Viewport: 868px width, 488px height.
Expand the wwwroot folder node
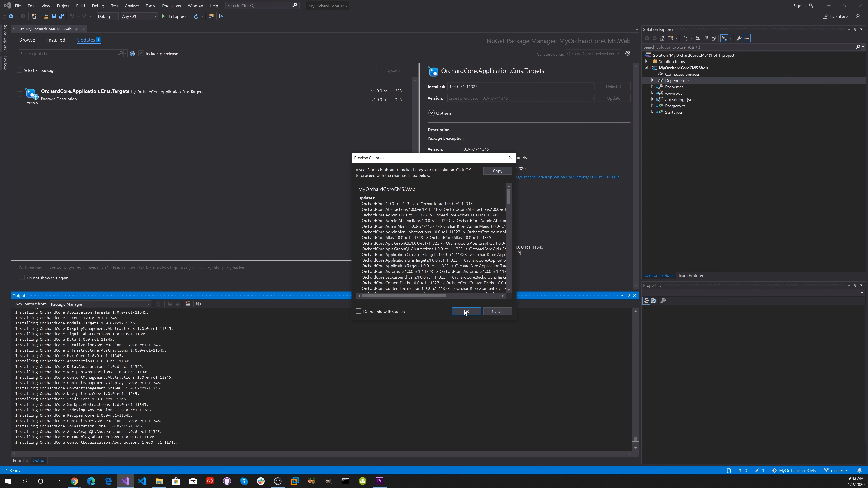click(652, 93)
